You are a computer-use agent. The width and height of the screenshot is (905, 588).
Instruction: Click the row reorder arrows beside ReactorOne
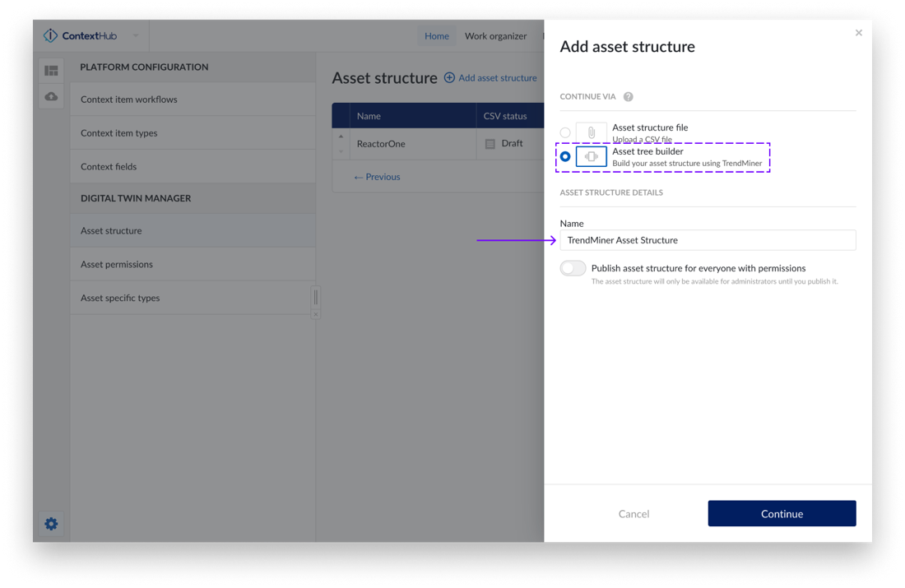(341, 144)
